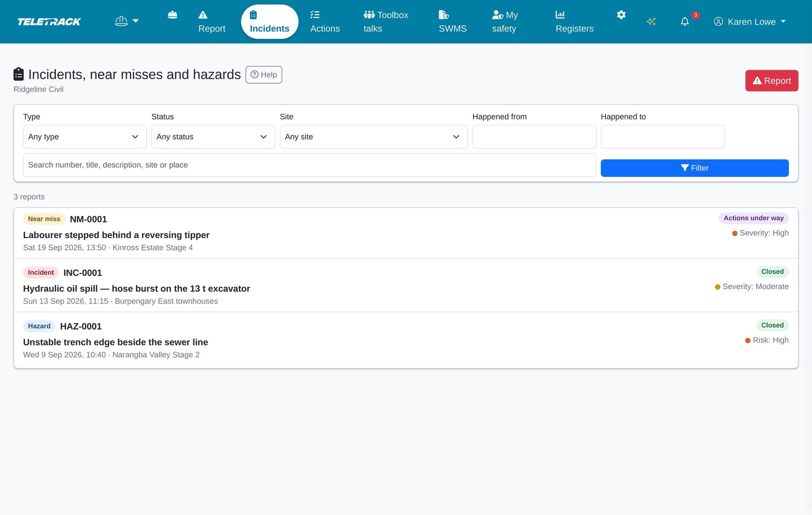Open report HAZ-0001
Screen dimensions: 812x515
(x=81, y=327)
